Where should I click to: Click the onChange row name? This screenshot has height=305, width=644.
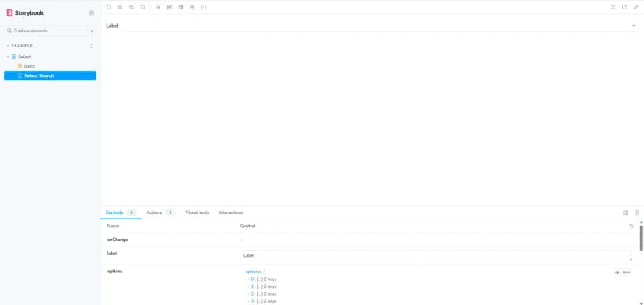pyautogui.click(x=117, y=240)
